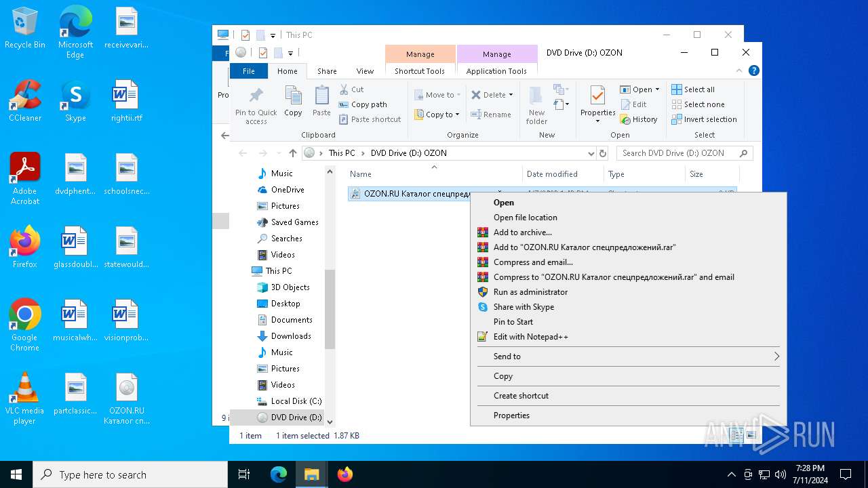Expand the Copy to dropdown

tap(458, 115)
